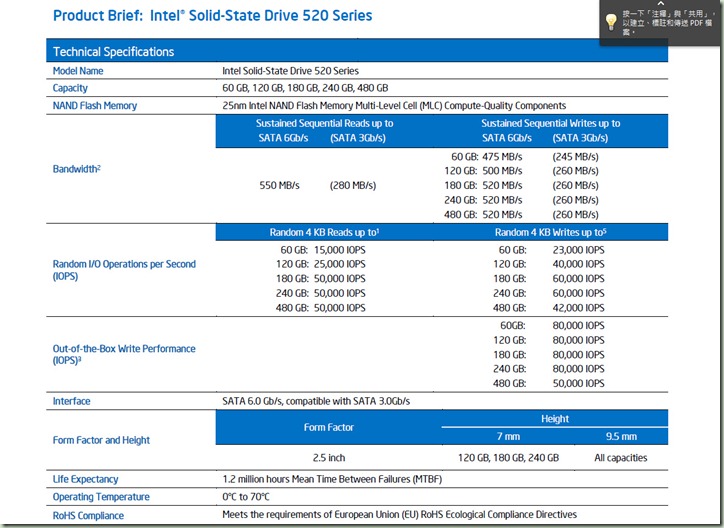Select '1.2 million hours Mean Time Between Failures'

pos(332,480)
